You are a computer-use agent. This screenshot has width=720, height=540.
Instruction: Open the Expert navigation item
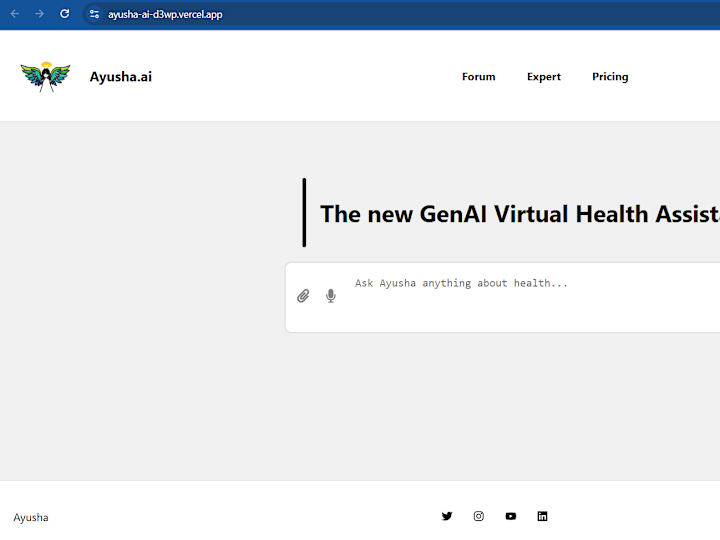click(x=544, y=77)
